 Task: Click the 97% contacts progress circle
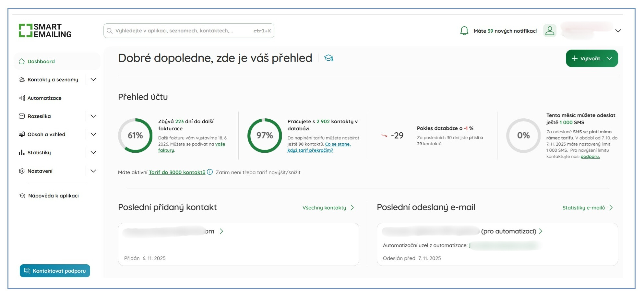[265, 136]
